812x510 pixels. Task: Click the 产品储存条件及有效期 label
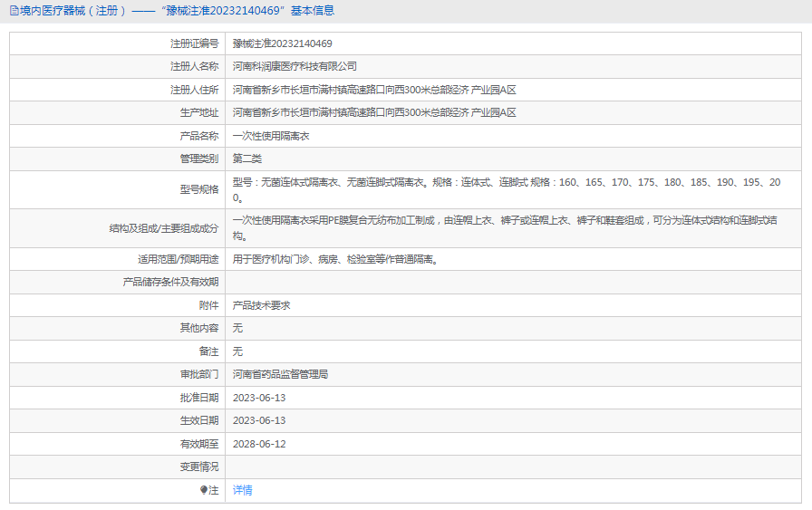(x=171, y=283)
